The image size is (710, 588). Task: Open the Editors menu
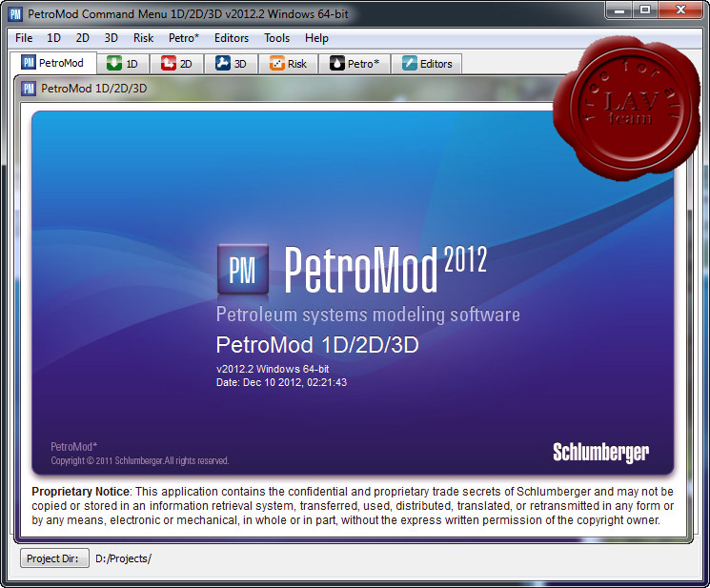click(x=232, y=38)
